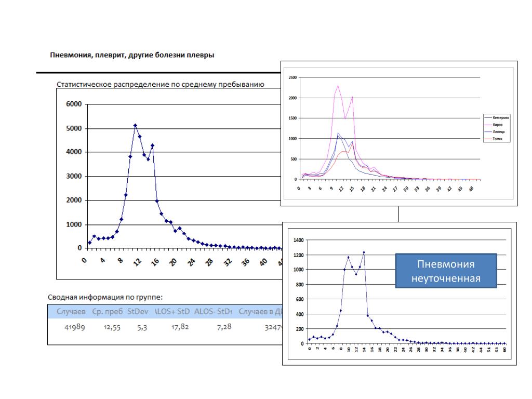Select the table value 41989

click(75, 327)
